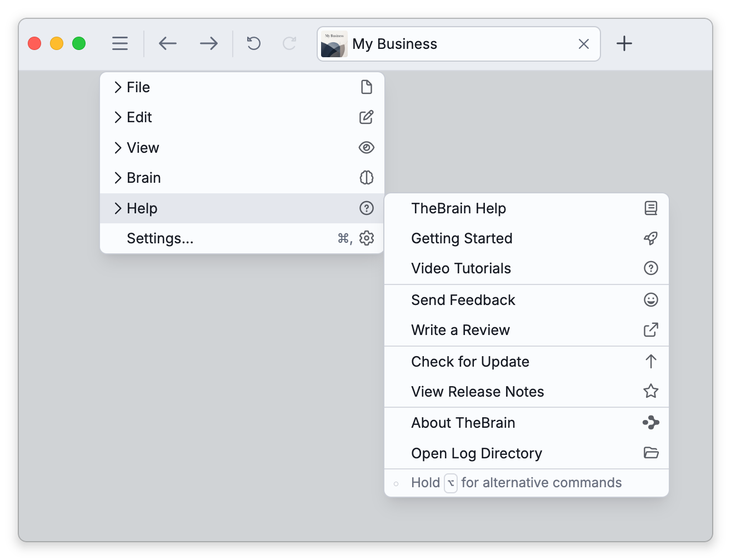The image size is (731, 560).
Task: Expand the Brain menu chevron
Action: point(118,178)
